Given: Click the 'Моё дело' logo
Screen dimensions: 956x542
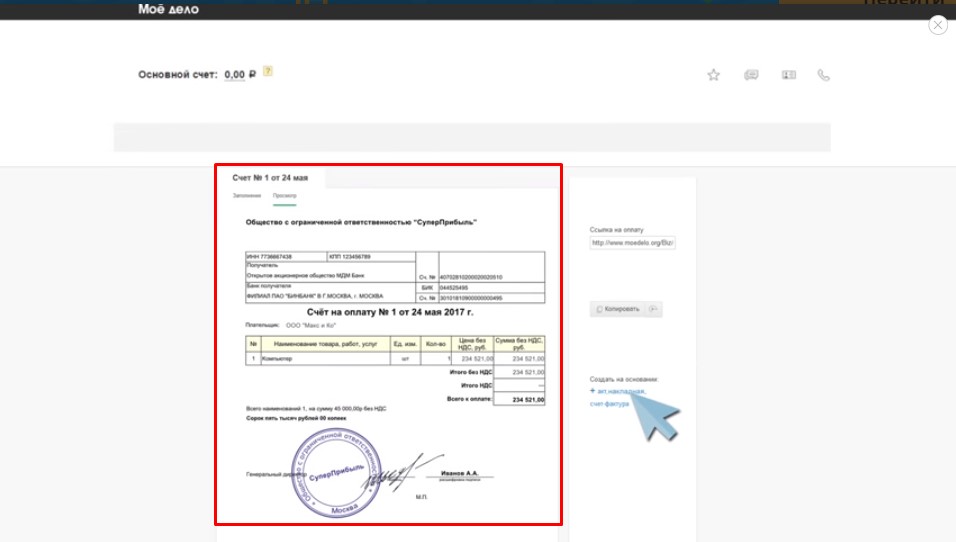Looking at the screenshot, I should click(x=168, y=9).
